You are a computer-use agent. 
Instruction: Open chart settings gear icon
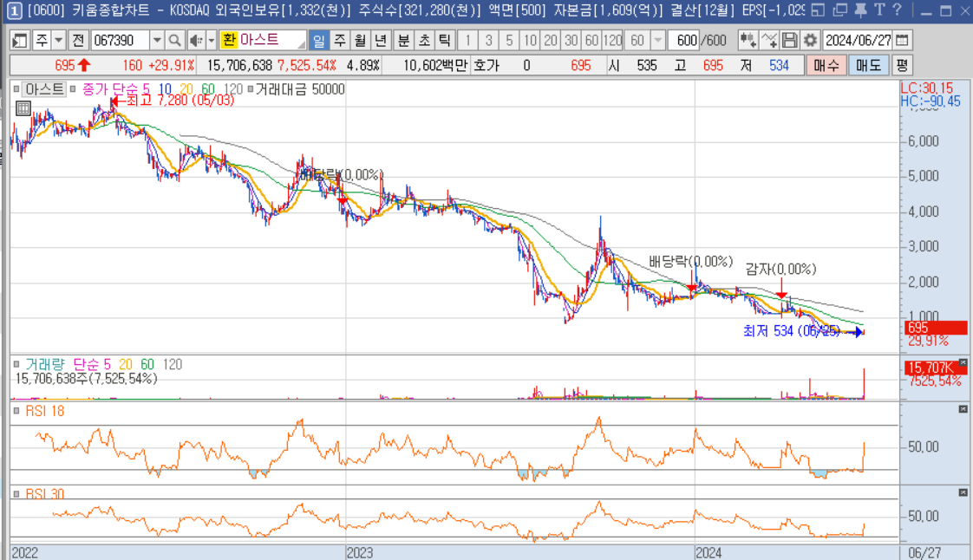[x=810, y=41]
